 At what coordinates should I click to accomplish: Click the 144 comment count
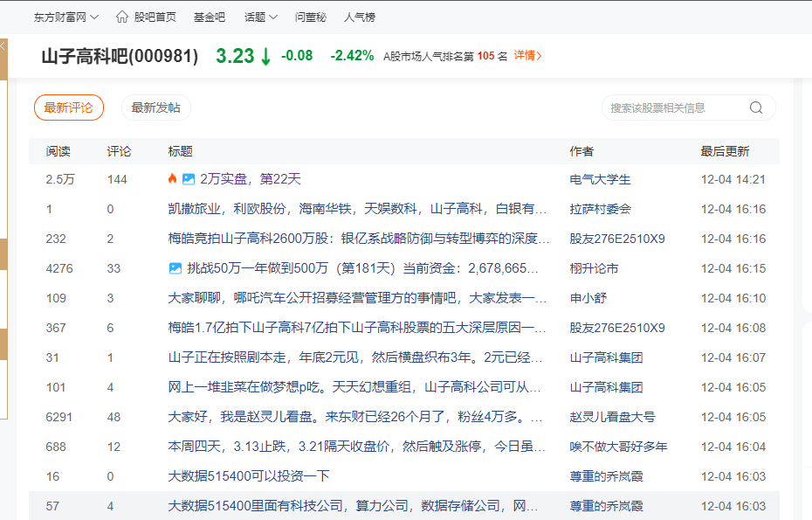tap(117, 179)
